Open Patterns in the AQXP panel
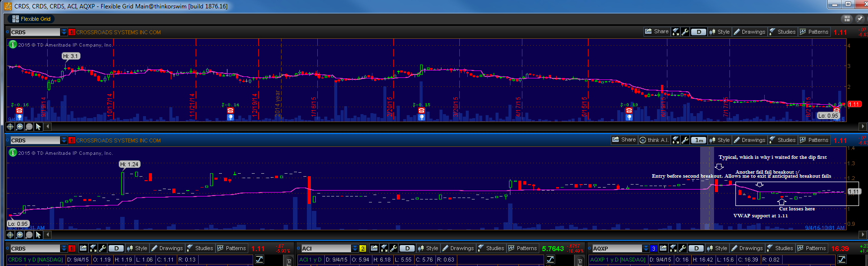 [811, 248]
